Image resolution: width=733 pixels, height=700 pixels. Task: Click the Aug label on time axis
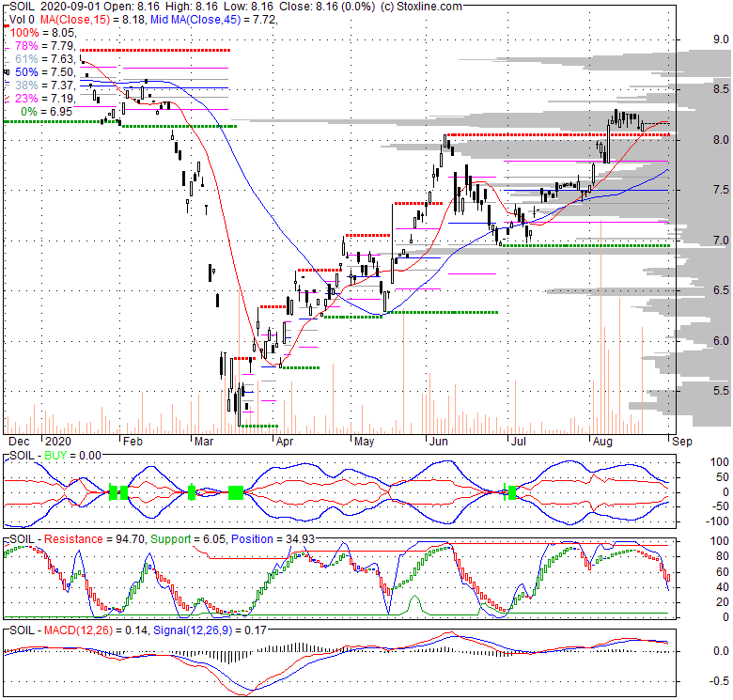(x=602, y=442)
